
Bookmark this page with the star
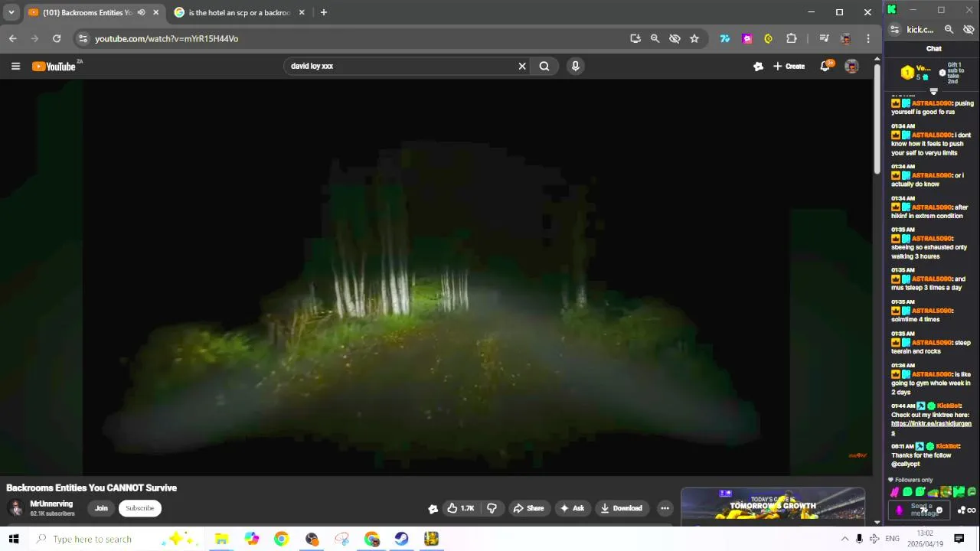point(694,38)
